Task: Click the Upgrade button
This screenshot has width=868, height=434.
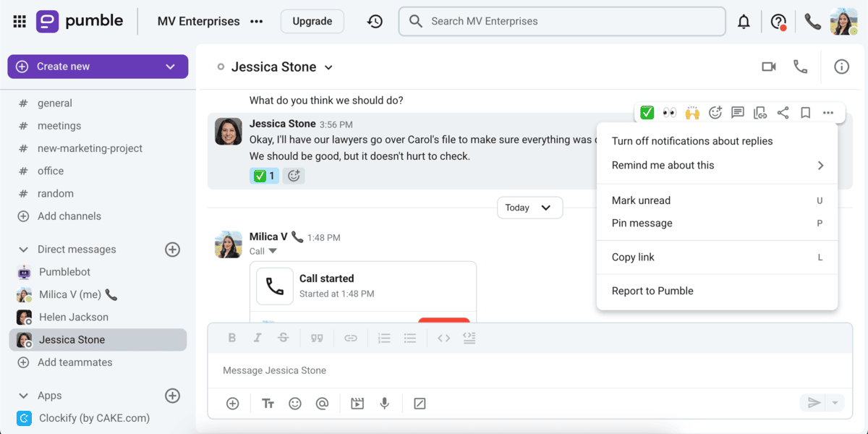Action: pos(312,21)
